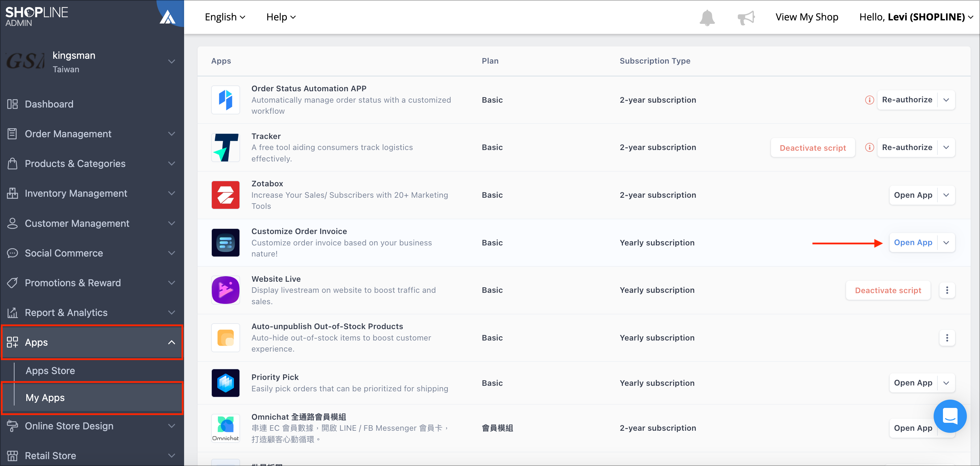The height and width of the screenshot is (466, 980).
Task: Click the Tracker app title
Action: coord(266,136)
